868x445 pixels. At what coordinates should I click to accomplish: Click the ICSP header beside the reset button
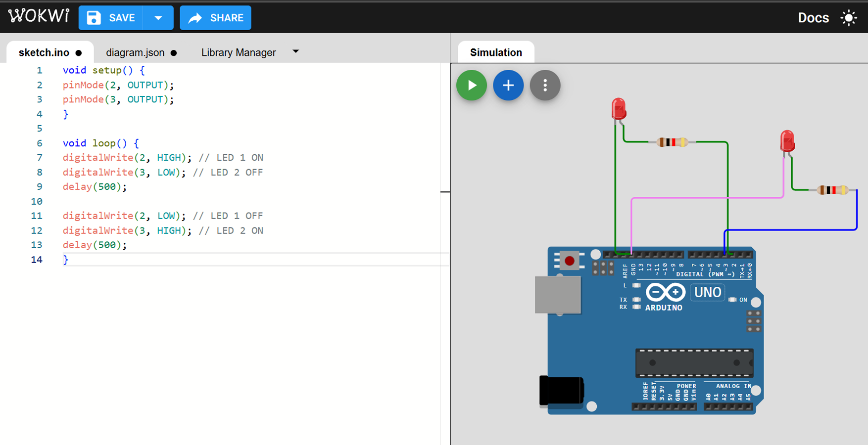click(x=603, y=268)
